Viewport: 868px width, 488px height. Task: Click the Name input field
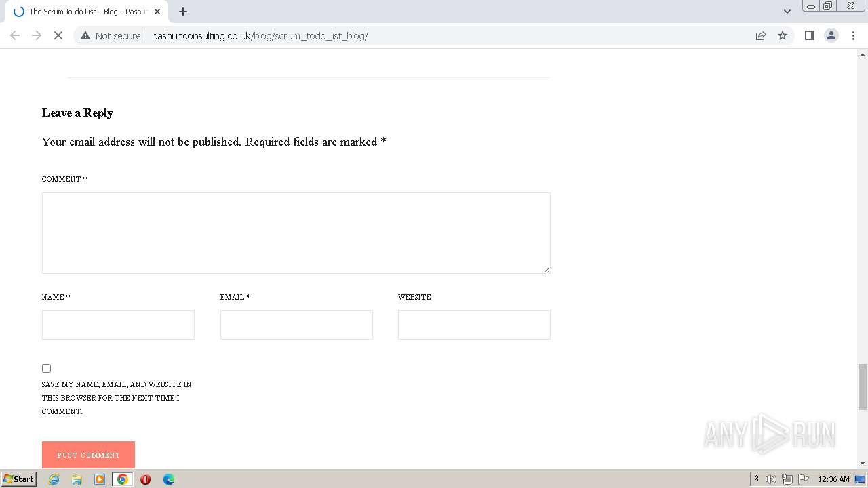pos(118,325)
